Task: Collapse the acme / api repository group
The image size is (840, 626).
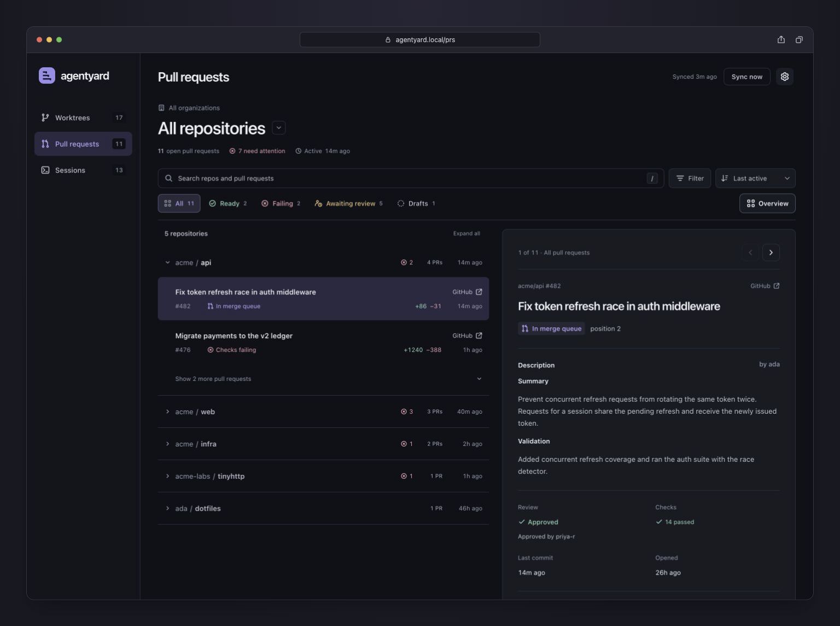Action: click(x=167, y=263)
